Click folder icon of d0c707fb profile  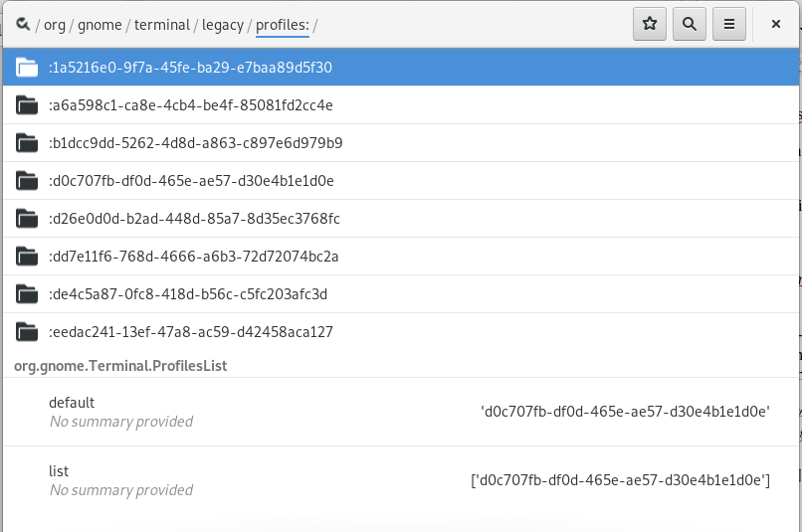click(27, 180)
